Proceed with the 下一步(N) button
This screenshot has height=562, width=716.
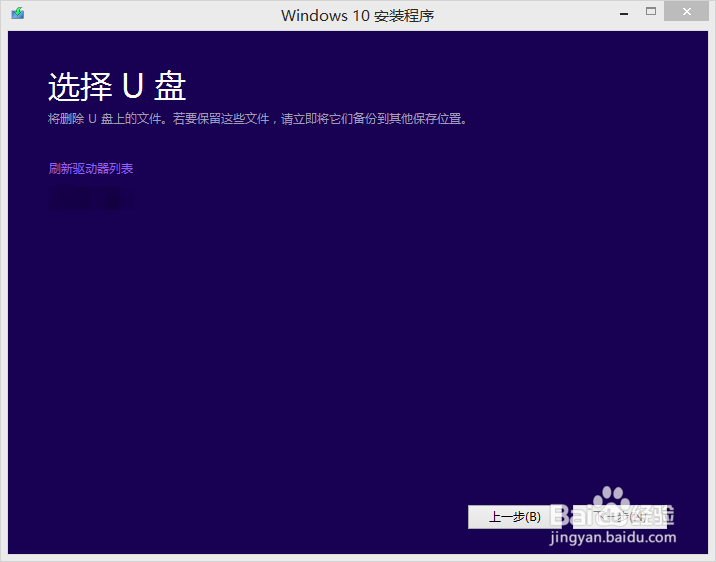tap(620, 517)
